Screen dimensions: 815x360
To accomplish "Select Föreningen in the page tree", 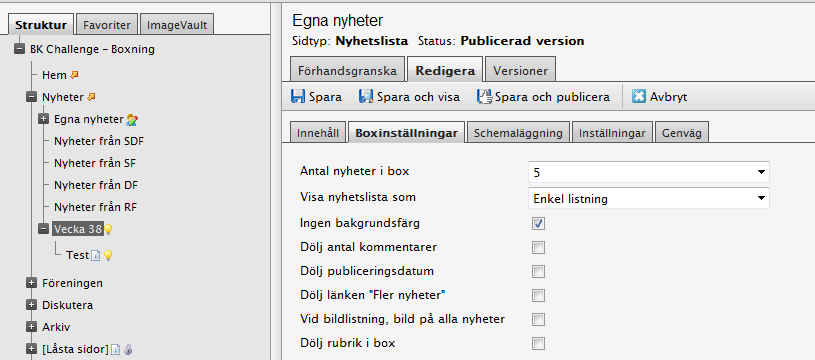I will (x=72, y=283).
